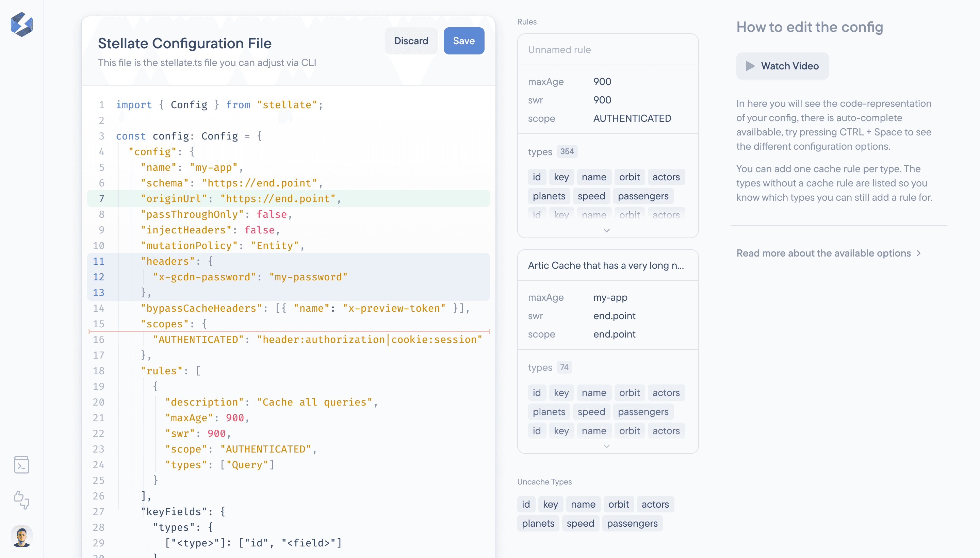Expand types list in Artic Cache card
The height and width of the screenshot is (558, 980).
point(606,446)
